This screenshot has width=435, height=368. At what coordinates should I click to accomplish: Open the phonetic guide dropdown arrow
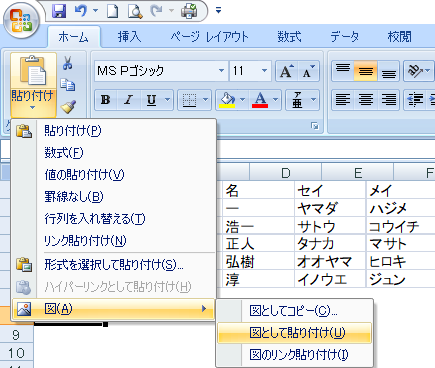coord(313,99)
